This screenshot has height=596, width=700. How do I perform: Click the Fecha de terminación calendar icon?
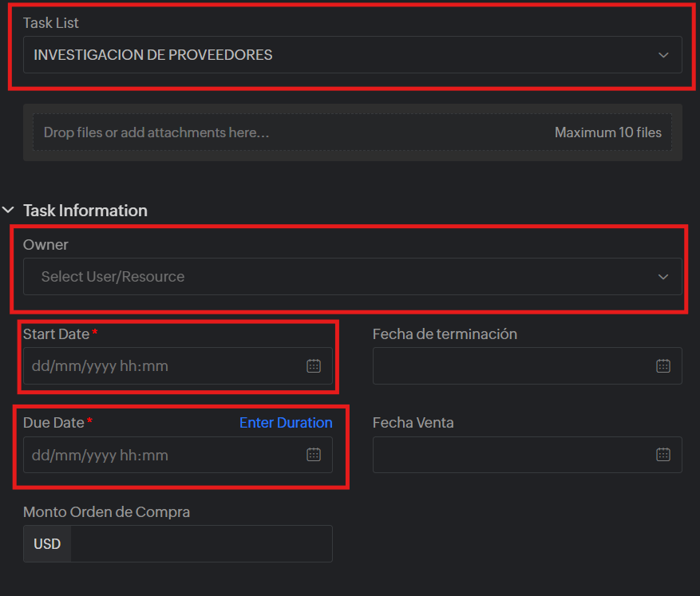[x=662, y=366]
